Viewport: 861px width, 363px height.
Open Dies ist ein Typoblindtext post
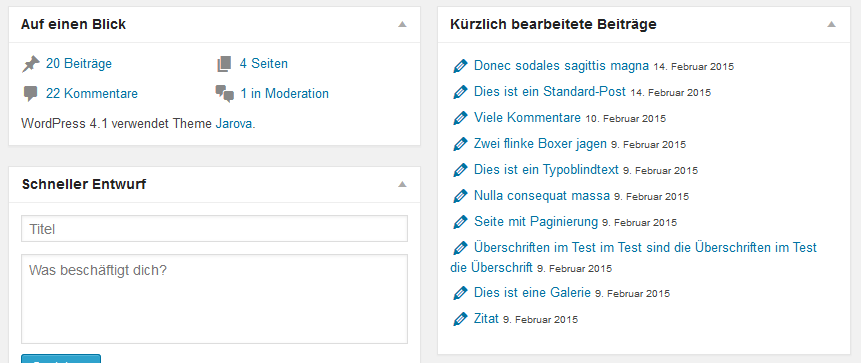point(546,170)
